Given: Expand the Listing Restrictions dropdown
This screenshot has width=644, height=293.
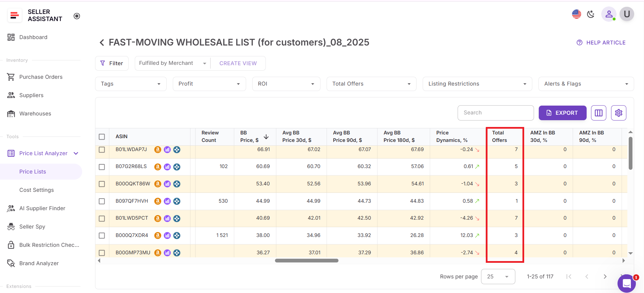Looking at the screenshot, I should click(x=477, y=84).
